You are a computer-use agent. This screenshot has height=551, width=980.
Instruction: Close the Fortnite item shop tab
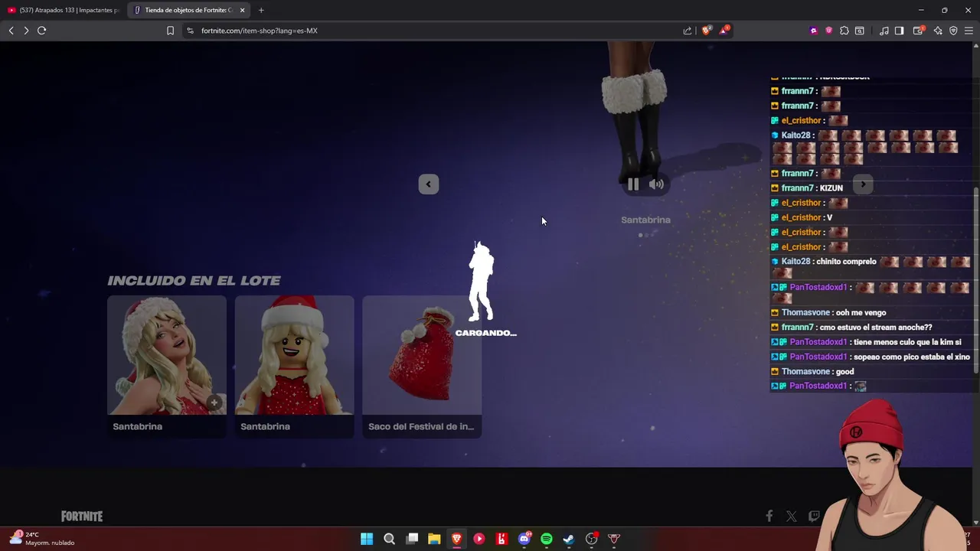coord(243,10)
